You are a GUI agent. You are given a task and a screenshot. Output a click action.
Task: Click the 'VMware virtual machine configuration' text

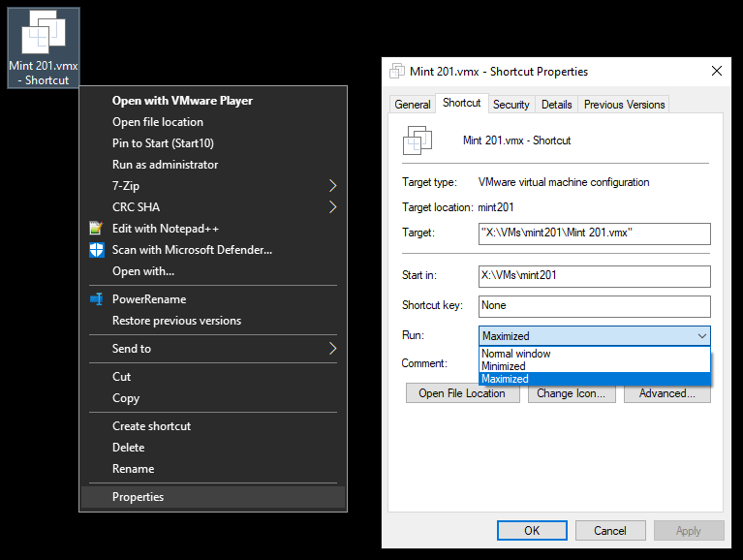(564, 182)
